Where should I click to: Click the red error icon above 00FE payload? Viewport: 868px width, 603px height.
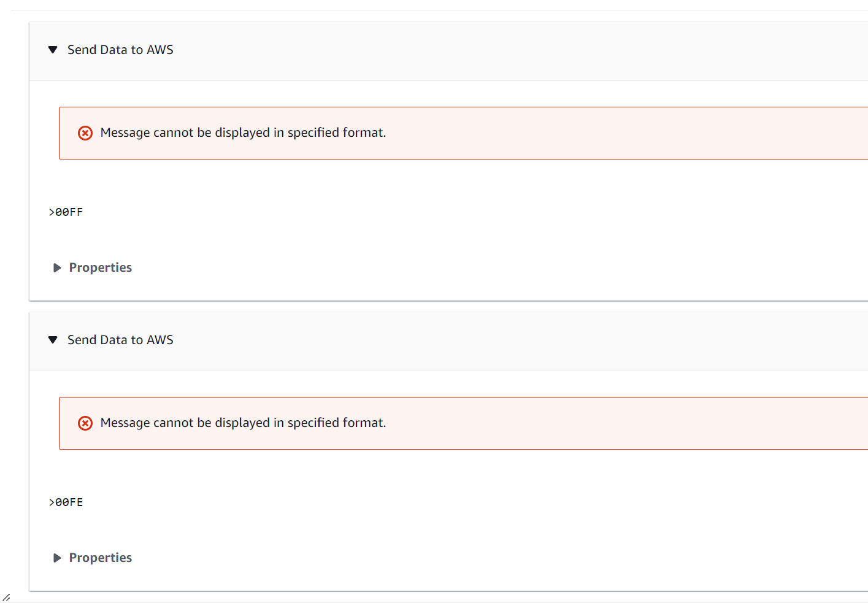[85, 423]
